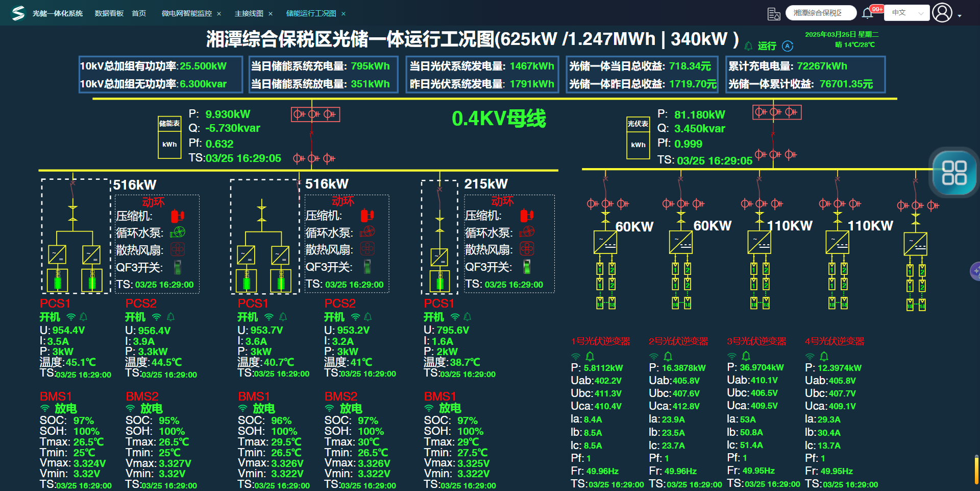The width and height of the screenshot is (980, 491).
Task: Open the 3号光伏逆变器 link
Action: [756, 341]
